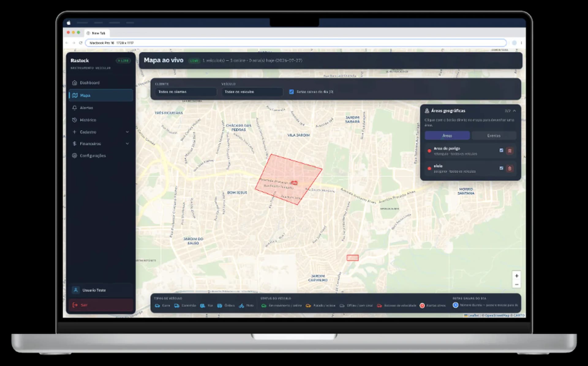The height and width of the screenshot is (366, 588).
Task: Expand the Cadastro menu chevron
Action: coord(127,132)
